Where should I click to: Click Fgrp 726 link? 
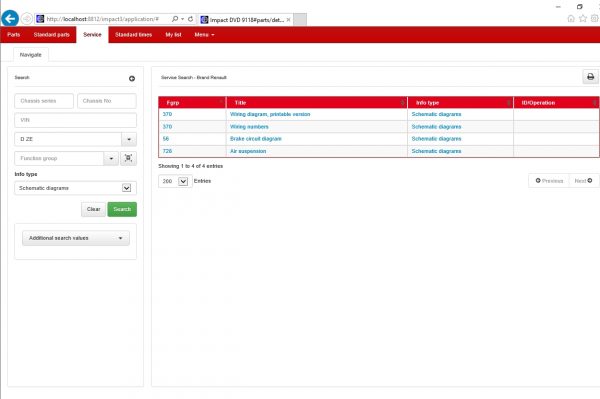[167, 151]
